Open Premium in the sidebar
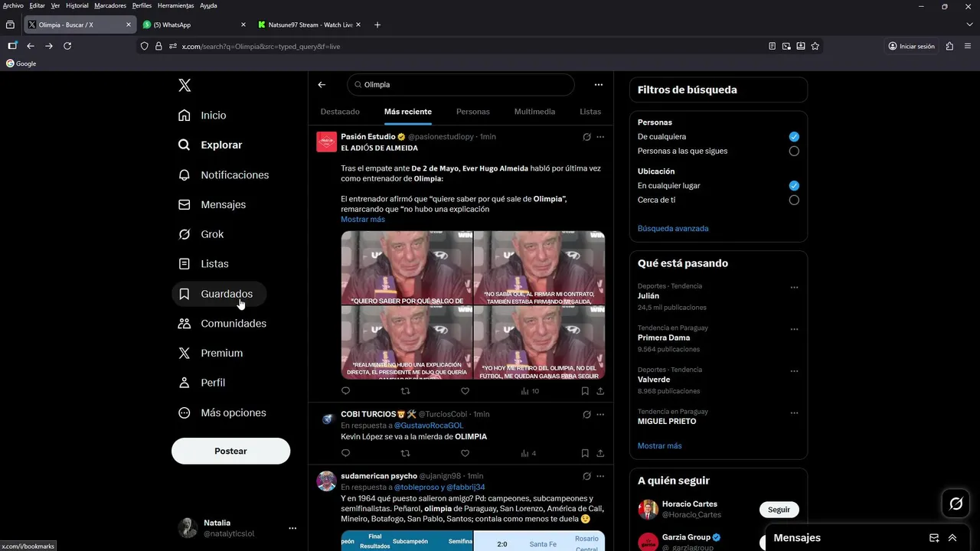The image size is (980, 551). point(211,353)
